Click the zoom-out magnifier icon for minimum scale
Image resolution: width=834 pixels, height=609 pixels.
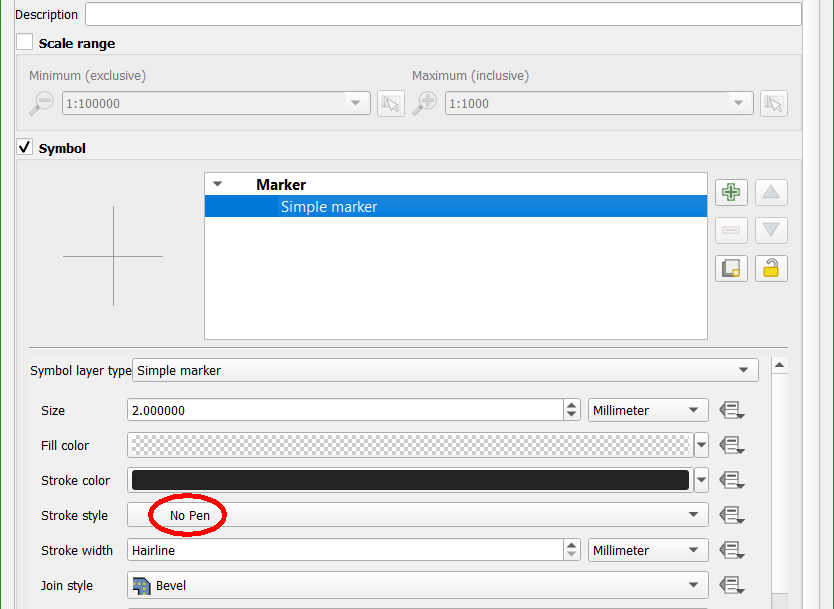tap(41, 103)
